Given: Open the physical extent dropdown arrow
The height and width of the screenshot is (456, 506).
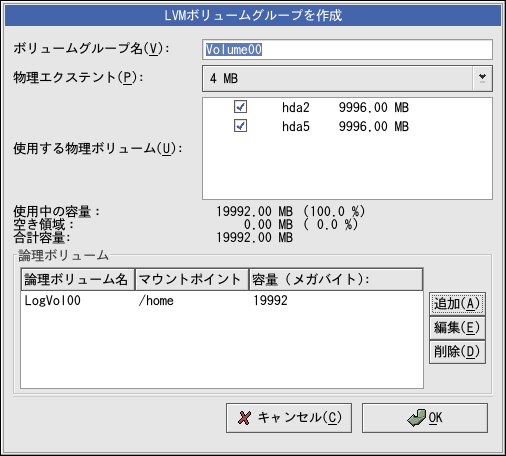Looking at the screenshot, I should click(482, 78).
